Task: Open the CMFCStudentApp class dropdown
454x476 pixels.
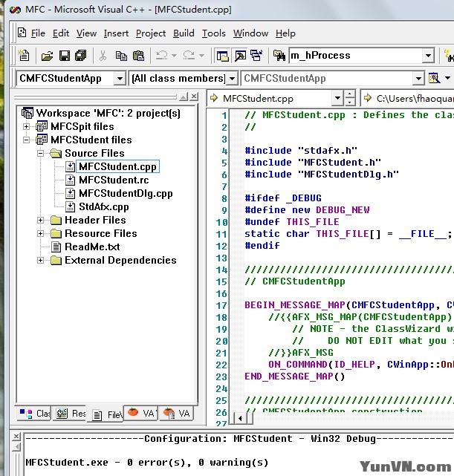Action: coord(120,79)
